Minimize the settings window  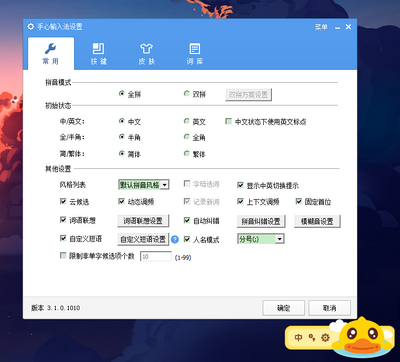click(337, 27)
